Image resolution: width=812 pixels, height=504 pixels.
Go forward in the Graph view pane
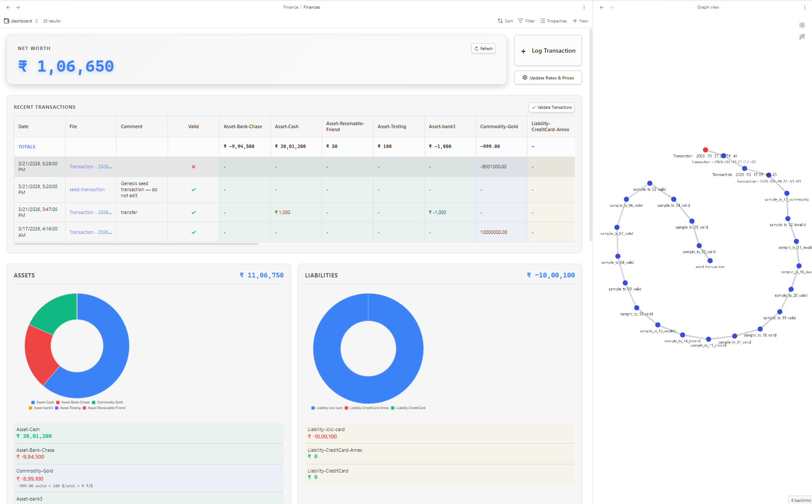tap(611, 7)
